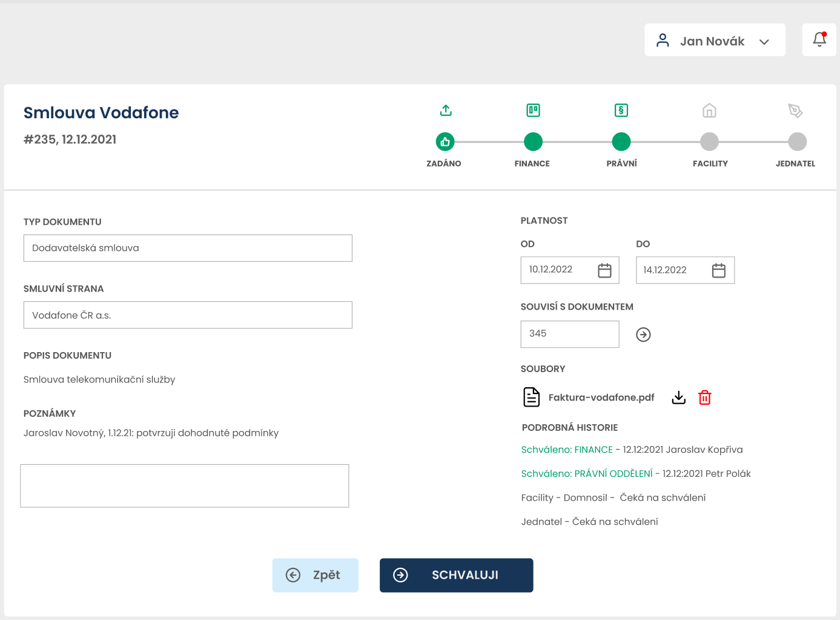Select the Právní step circle

pyautogui.click(x=621, y=142)
